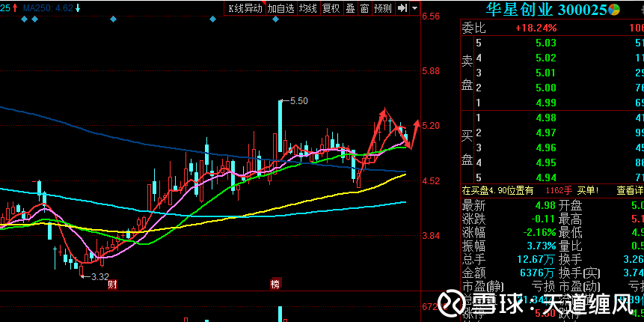Open the 预测 forecast tool
This screenshot has width=644, height=322.
point(383,7)
